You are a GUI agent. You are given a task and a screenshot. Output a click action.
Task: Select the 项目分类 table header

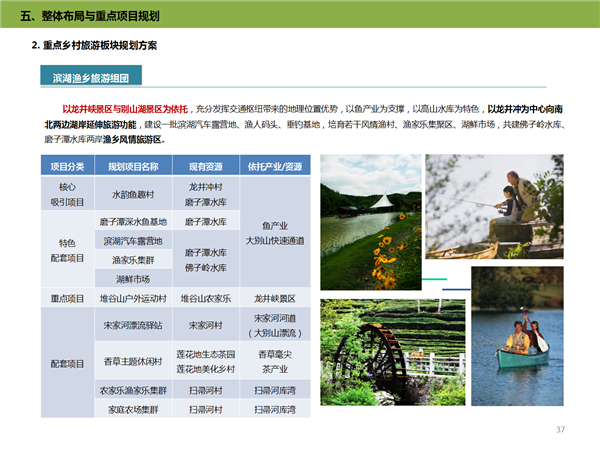click(67, 166)
